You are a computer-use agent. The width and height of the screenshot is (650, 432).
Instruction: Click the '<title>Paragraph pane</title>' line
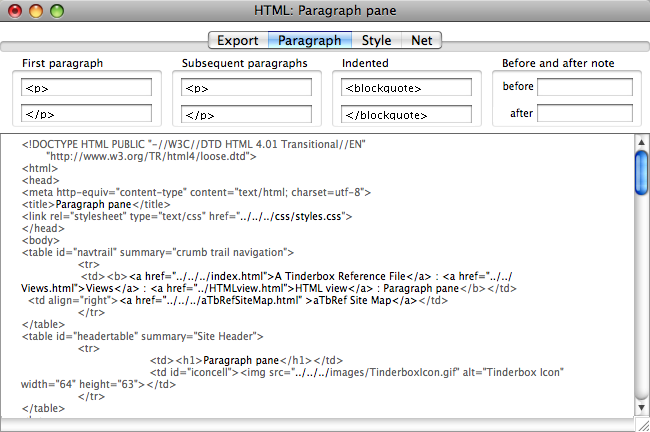pos(96,204)
